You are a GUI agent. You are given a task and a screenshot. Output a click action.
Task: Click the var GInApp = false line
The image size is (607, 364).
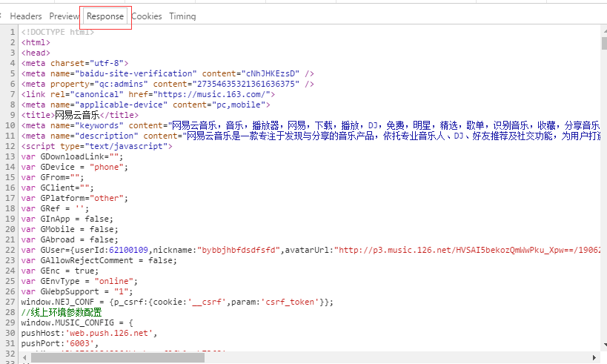67,219
